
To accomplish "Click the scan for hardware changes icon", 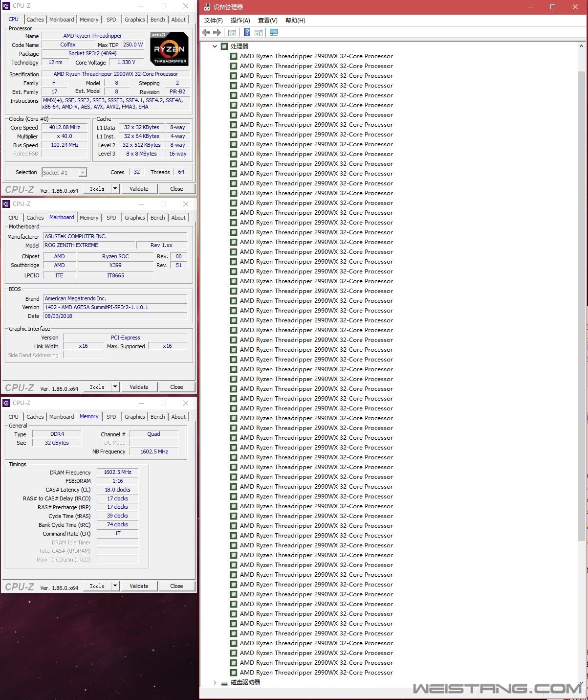I will click(x=274, y=33).
